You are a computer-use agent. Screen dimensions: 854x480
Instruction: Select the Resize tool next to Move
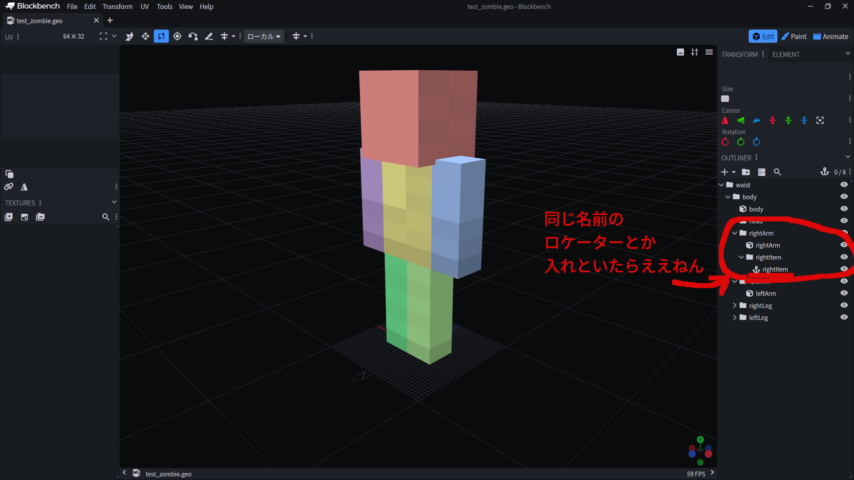tap(145, 37)
